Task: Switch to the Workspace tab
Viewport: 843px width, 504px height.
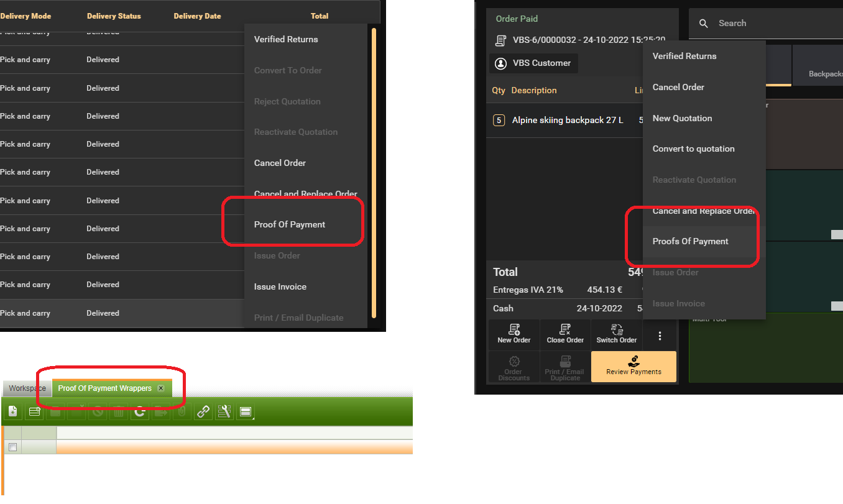Action: (27, 388)
